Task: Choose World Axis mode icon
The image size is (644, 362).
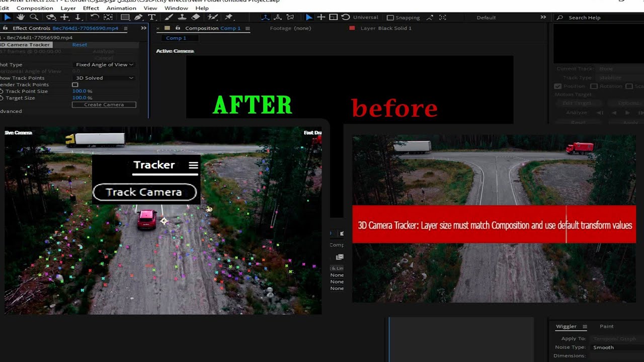Action: [x=277, y=17]
